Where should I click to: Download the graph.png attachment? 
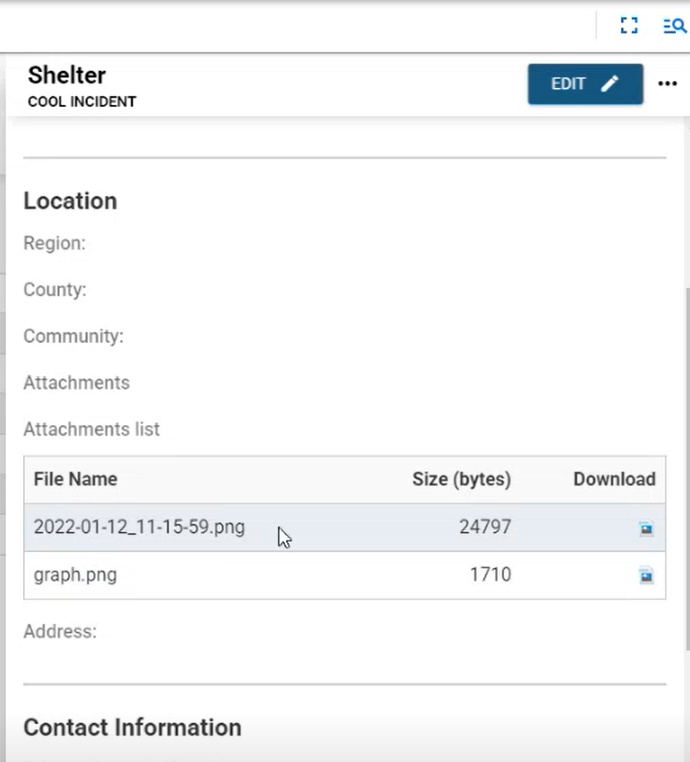pyautogui.click(x=646, y=575)
